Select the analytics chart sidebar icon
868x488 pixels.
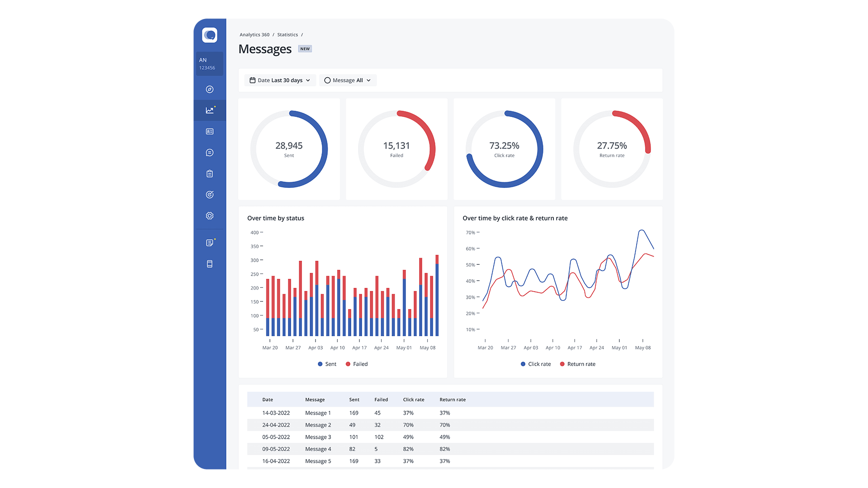pyautogui.click(x=210, y=110)
